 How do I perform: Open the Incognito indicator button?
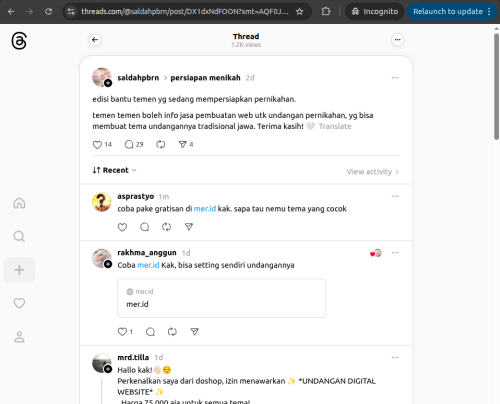pyautogui.click(x=375, y=12)
